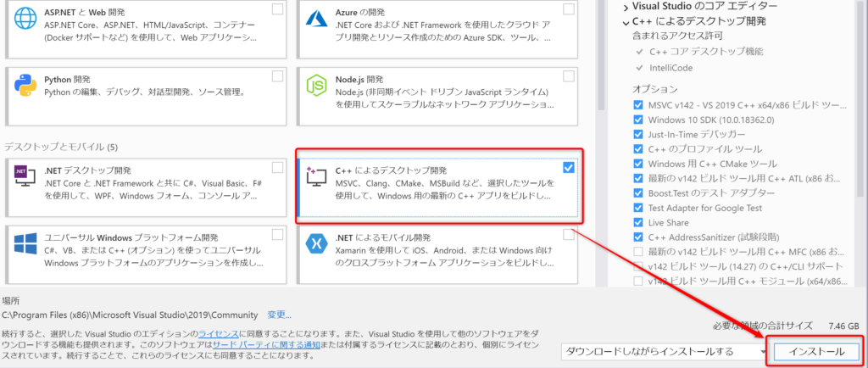This screenshot has width=868, height=368.
Task: Click the デスクトップとモバイル (5) category heading
Action: [60, 148]
